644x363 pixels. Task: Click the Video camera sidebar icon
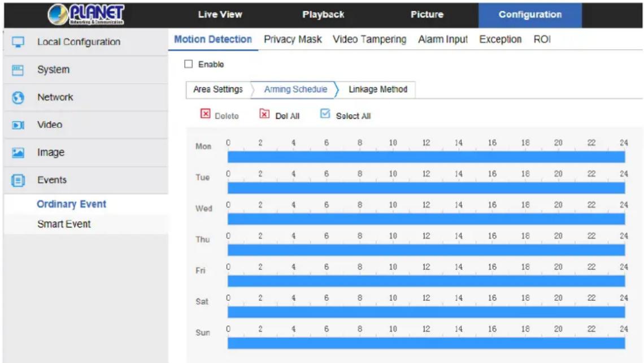[x=18, y=125]
